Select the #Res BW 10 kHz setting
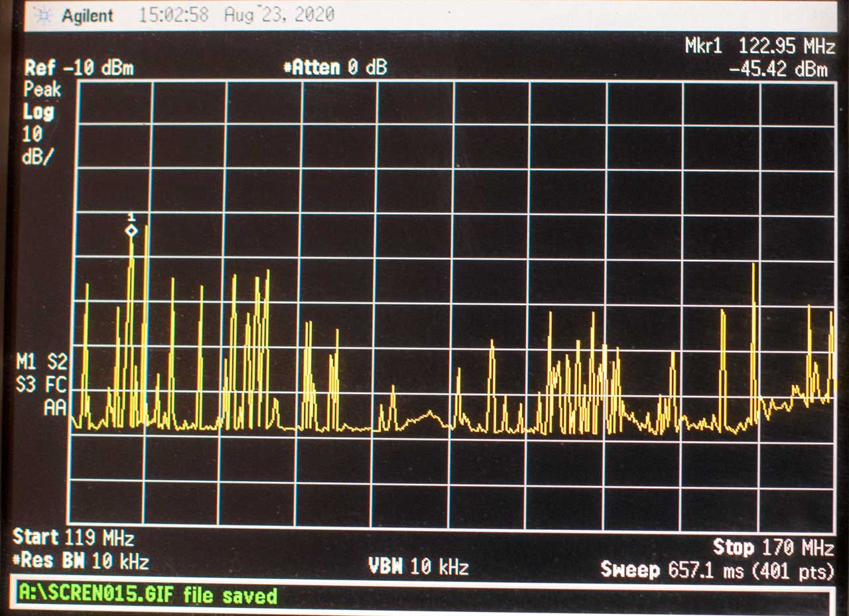849x616 pixels. [x=80, y=561]
